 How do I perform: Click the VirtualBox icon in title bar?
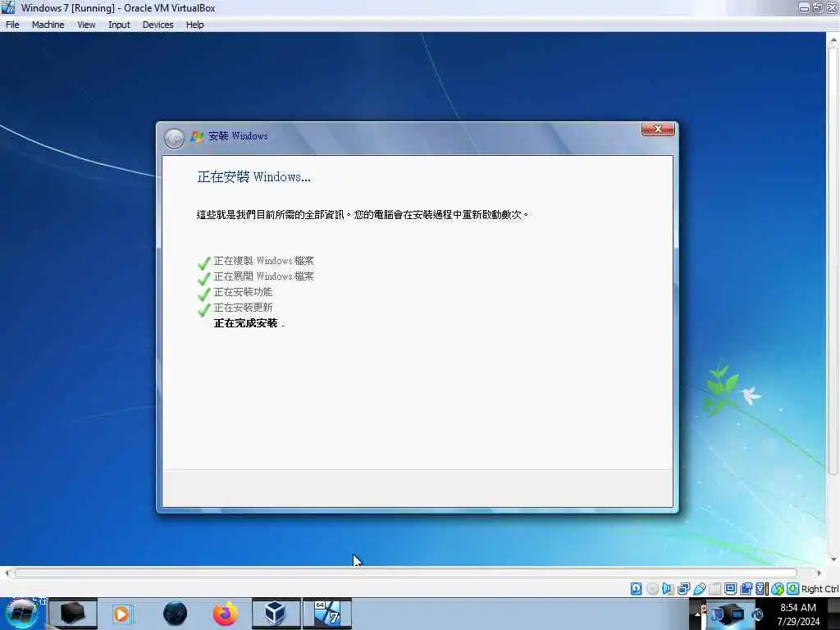point(8,7)
